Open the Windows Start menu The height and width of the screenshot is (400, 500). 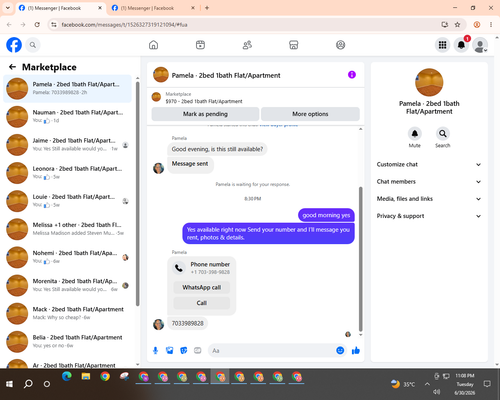tap(10, 384)
